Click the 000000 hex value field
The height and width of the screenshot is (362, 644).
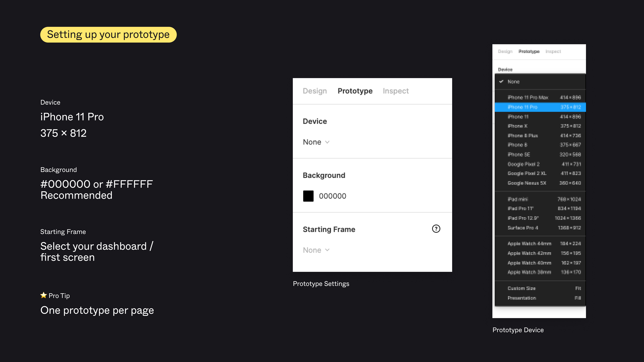tap(333, 196)
